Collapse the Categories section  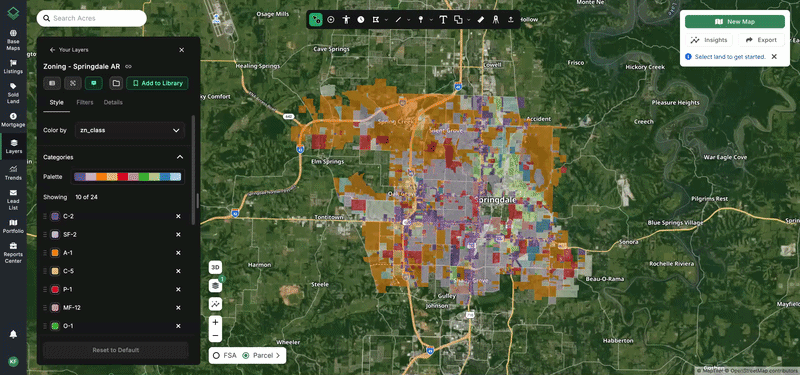pyautogui.click(x=180, y=157)
